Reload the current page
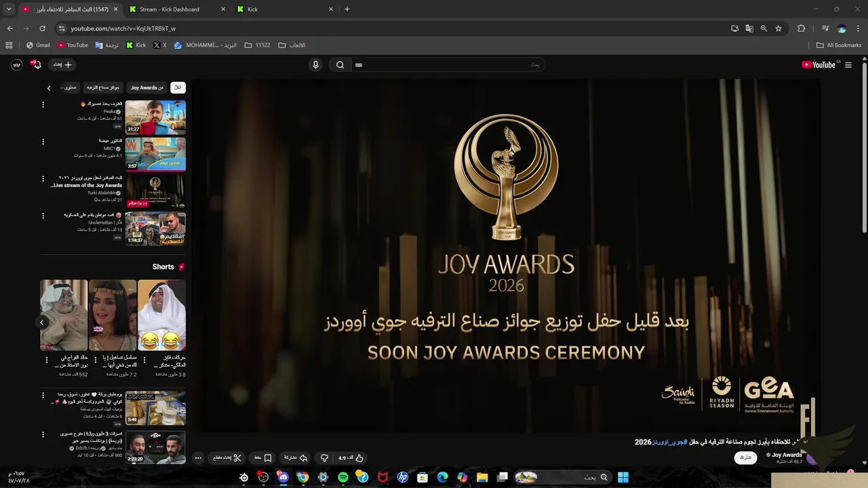Viewport: 868px width, 488px height. 42,28
